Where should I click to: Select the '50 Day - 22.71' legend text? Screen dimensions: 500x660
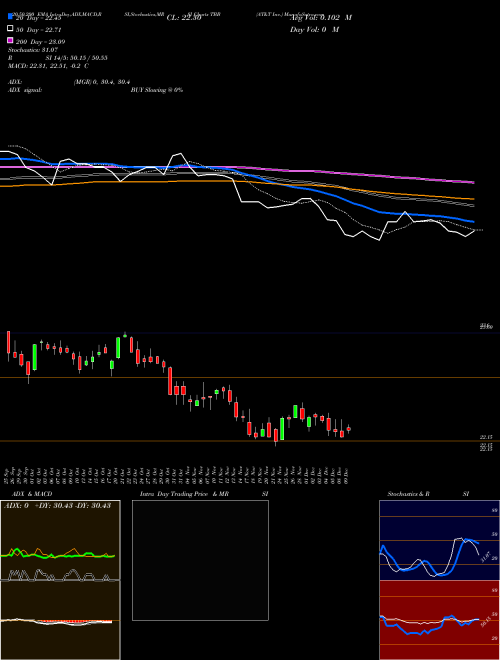39,30
